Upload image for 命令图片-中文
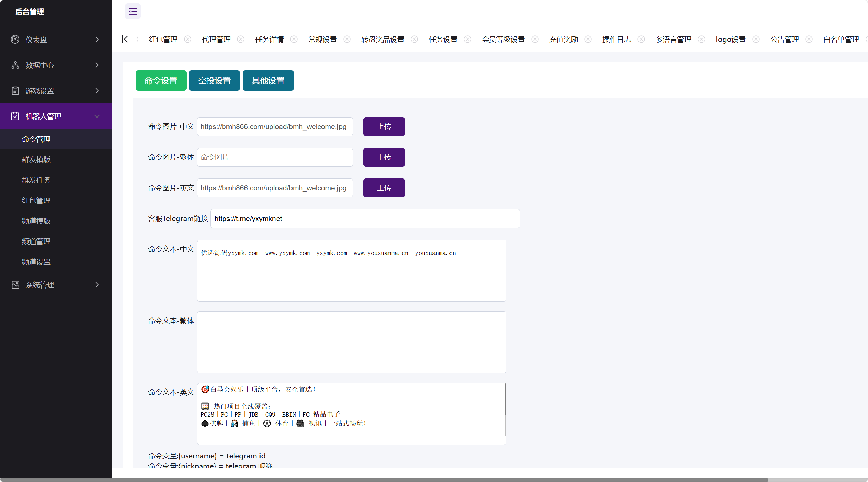The width and height of the screenshot is (868, 482). point(384,126)
